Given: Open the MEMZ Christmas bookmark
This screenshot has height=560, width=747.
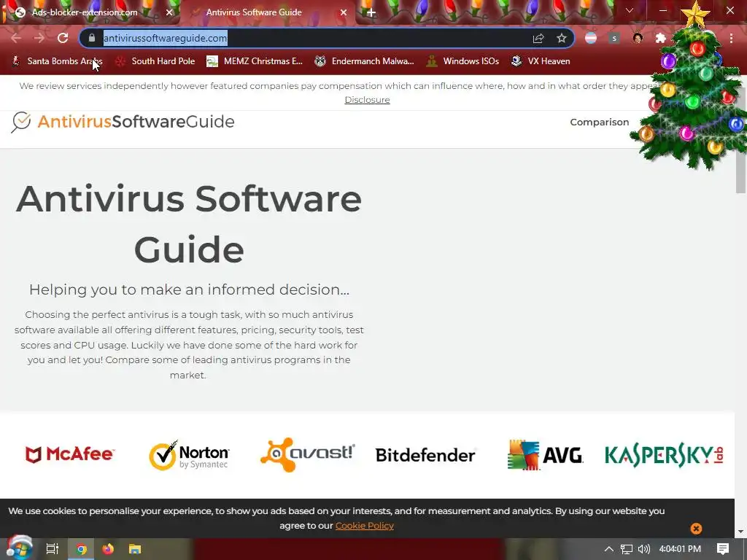Looking at the screenshot, I should click(x=255, y=61).
